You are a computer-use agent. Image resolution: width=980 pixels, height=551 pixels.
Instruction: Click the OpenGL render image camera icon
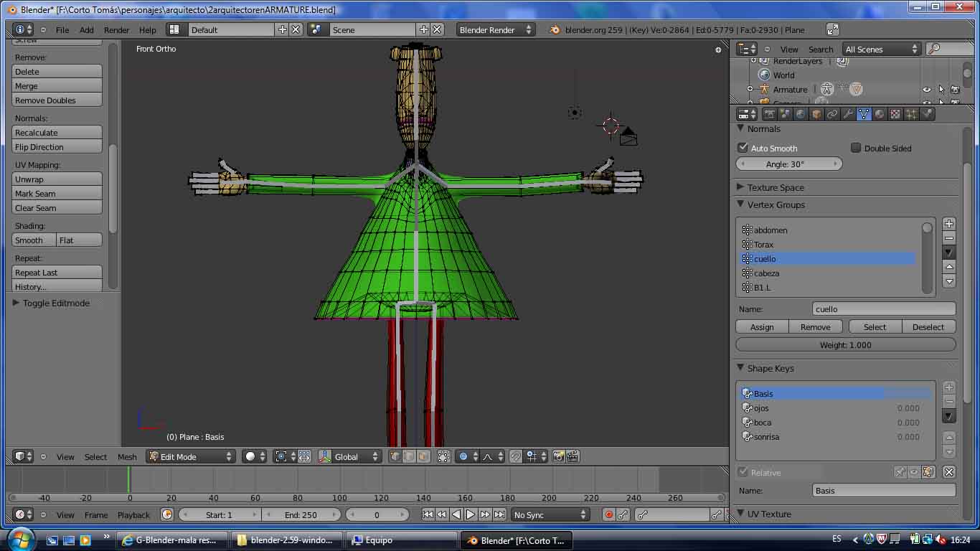click(558, 456)
